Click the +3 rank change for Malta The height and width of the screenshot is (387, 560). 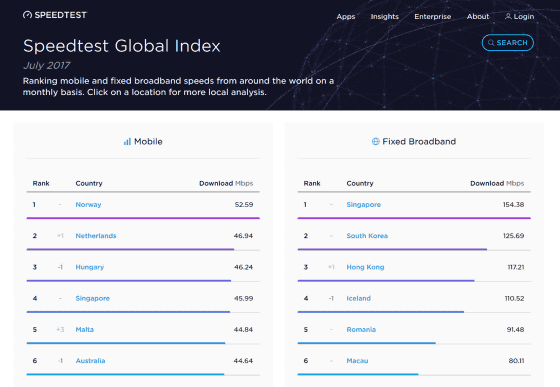tap(60, 330)
